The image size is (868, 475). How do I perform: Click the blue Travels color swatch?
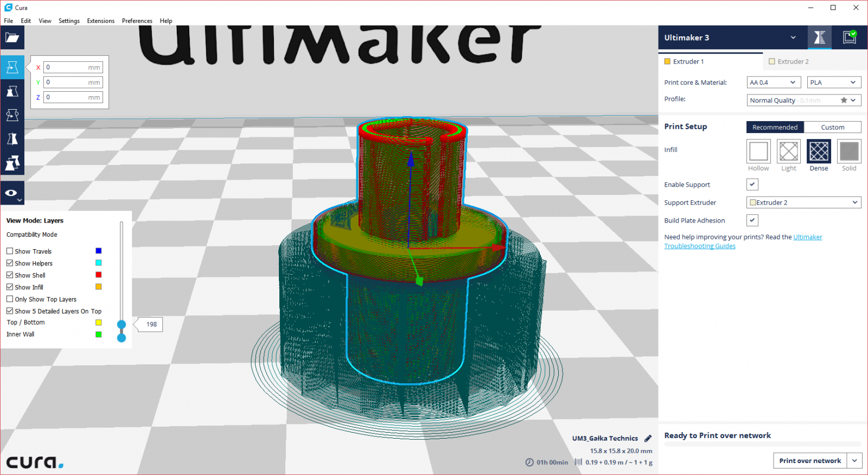coord(99,251)
